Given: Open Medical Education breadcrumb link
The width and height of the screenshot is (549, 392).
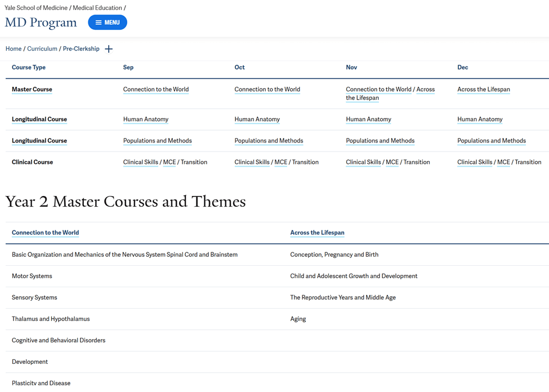Looking at the screenshot, I should (x=97, y=8).
